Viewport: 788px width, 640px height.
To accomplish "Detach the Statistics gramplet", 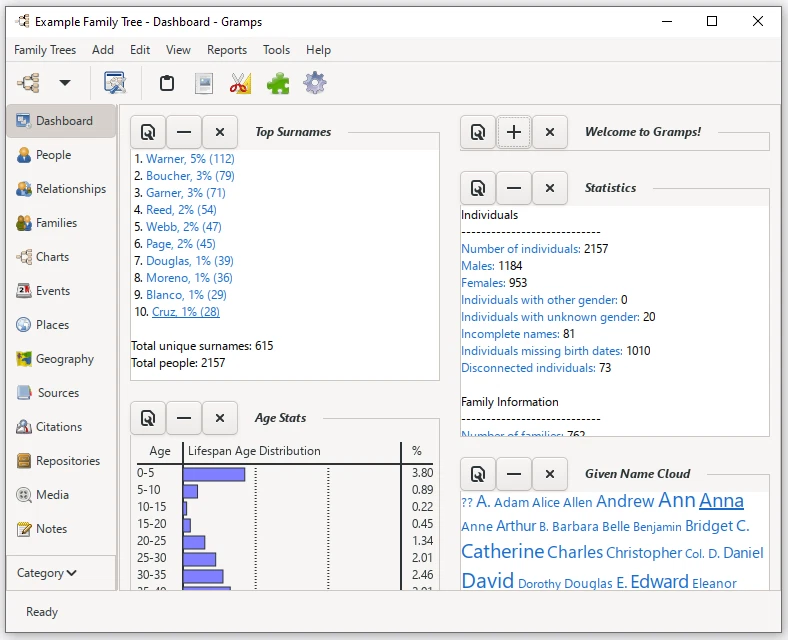I will 478,188.
